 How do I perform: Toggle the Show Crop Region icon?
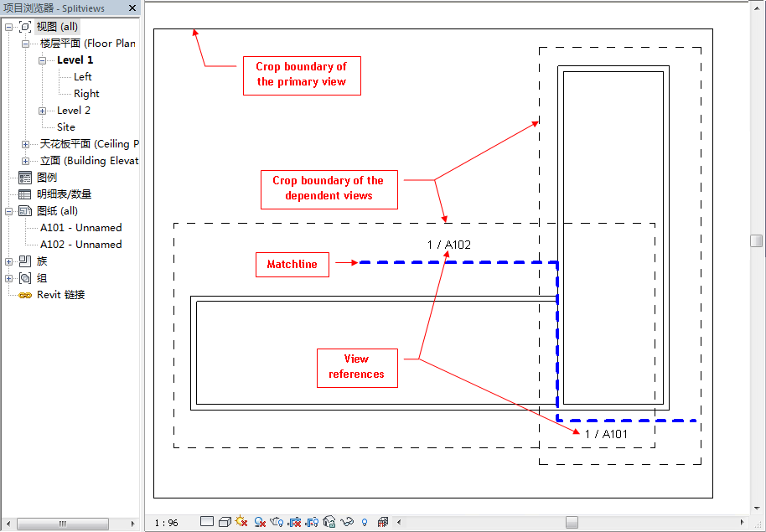[x=312, y=522]
